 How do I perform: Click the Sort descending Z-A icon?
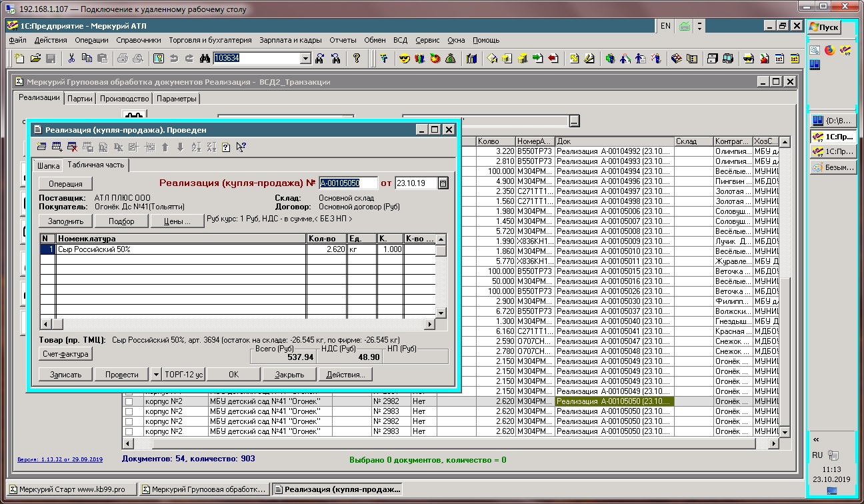(211, 147)
